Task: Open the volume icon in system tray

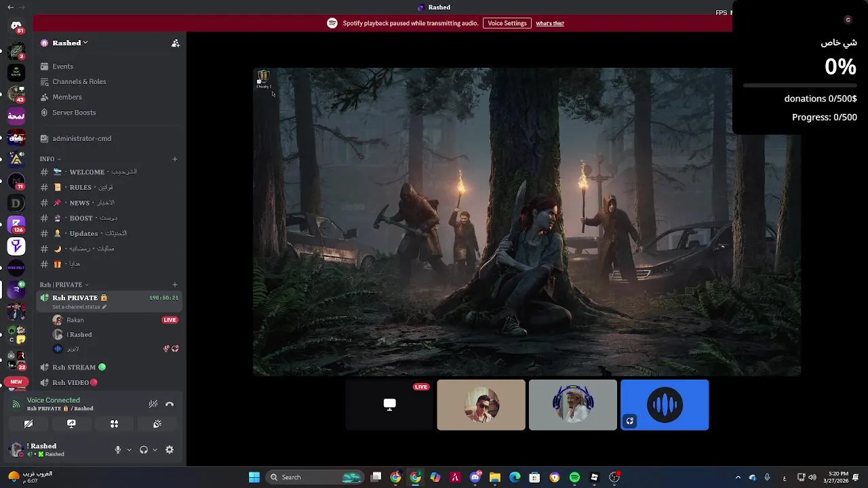Action: (812, 477)
